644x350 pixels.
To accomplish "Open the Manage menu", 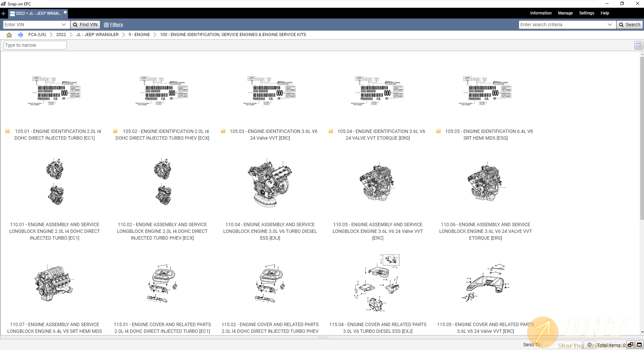I will (x=565, y=13).
